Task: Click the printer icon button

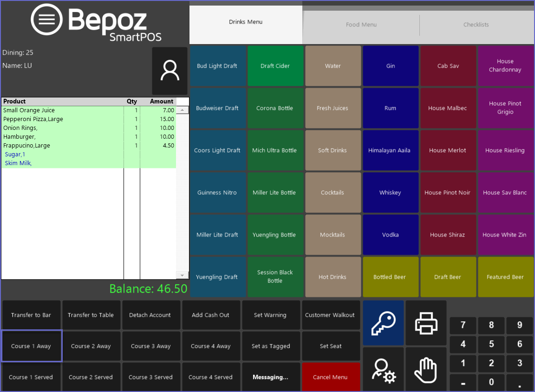Action: pos(426,323)
